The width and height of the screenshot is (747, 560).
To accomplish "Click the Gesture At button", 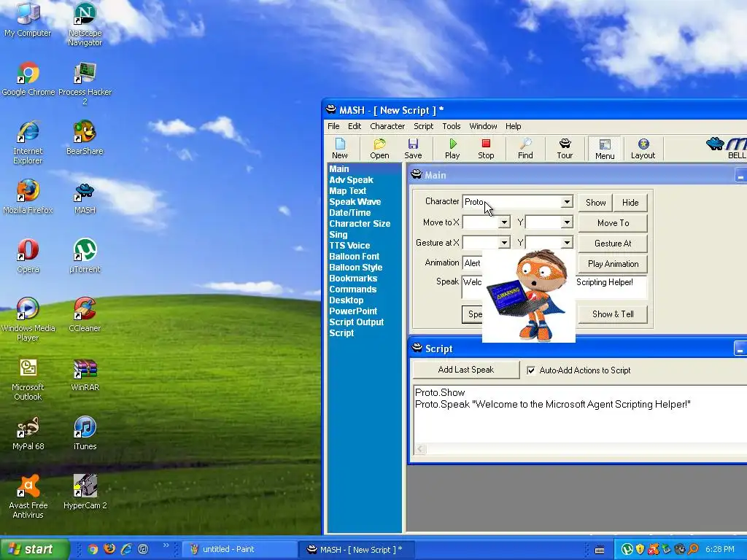I will 613,244.
